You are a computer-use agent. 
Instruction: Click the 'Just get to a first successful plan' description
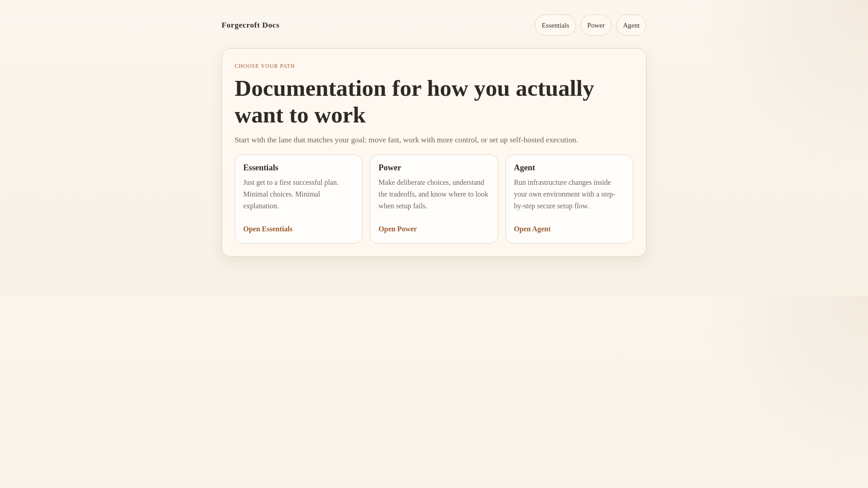pos(291,194)
